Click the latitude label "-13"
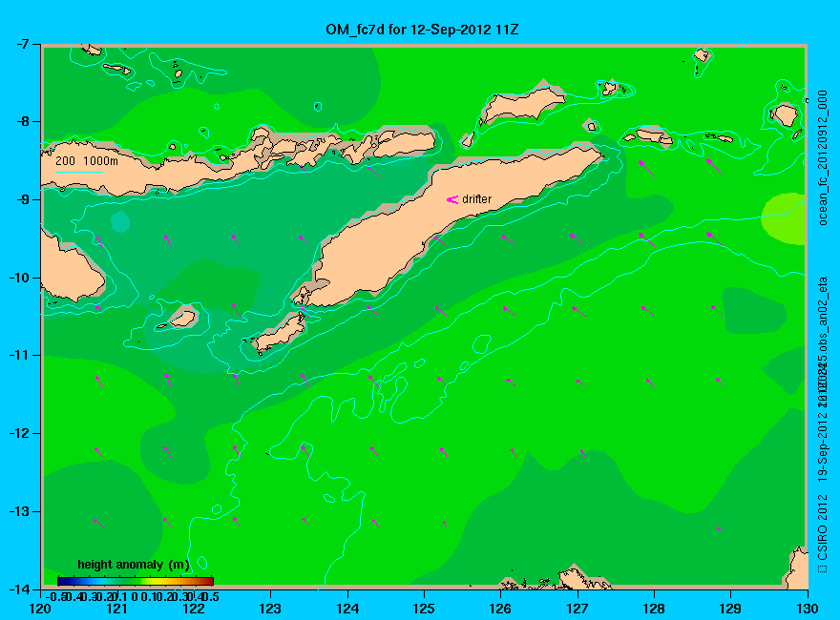This screenshot has width=840, height=620. [20, 511]
